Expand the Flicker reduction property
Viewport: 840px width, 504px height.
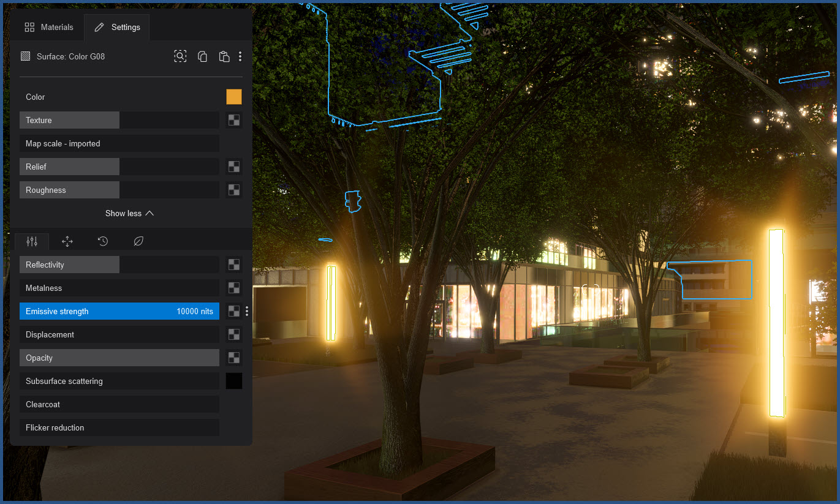(x=119, y=427)
